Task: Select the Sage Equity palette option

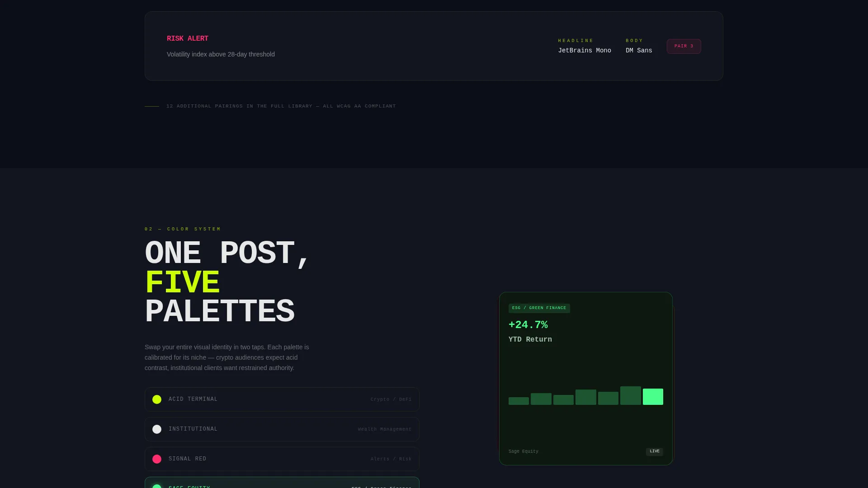Action: [282, 483]
